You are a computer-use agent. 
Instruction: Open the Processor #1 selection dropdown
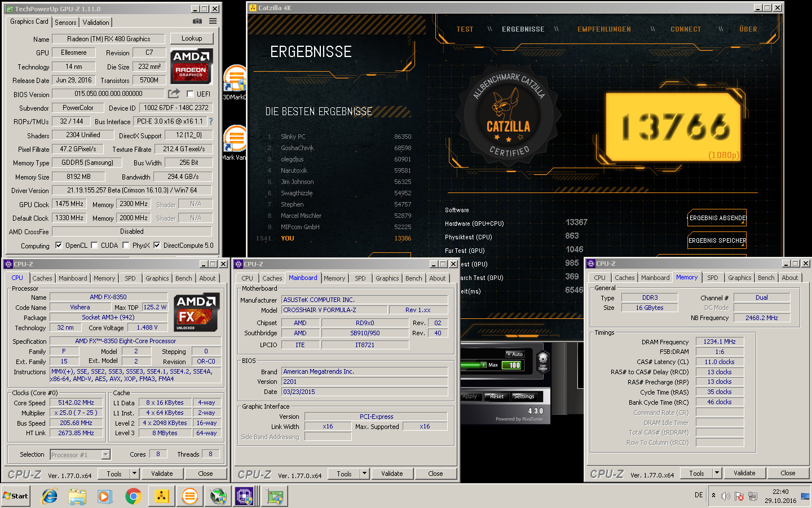105,454
